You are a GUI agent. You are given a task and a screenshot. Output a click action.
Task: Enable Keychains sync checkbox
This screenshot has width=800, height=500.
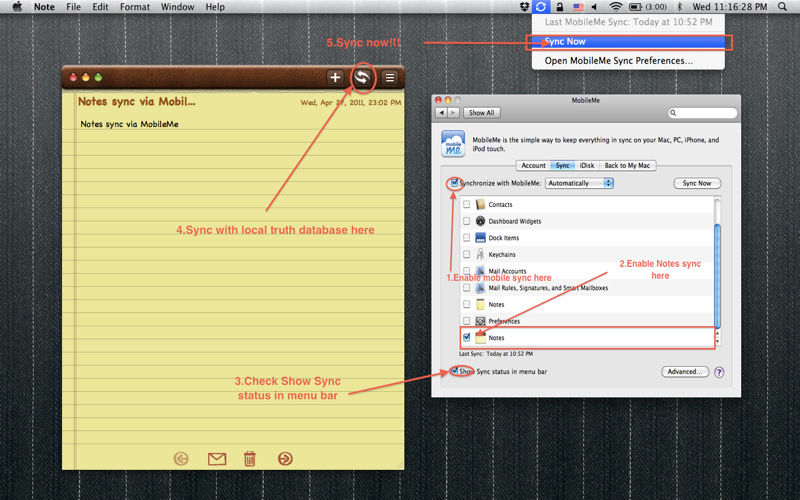466,254
